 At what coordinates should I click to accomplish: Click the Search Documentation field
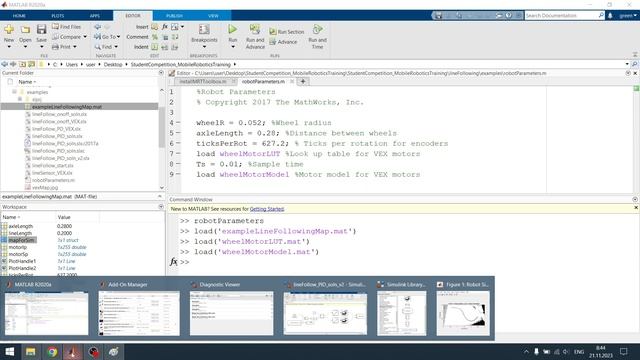[x=561, y=15]
